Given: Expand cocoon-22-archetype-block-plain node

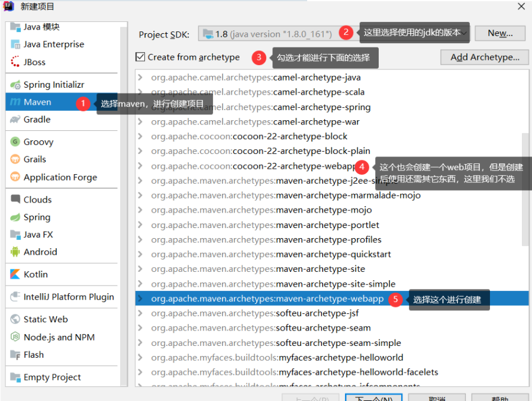Looking at the screenshot, I should click(140, 151).
